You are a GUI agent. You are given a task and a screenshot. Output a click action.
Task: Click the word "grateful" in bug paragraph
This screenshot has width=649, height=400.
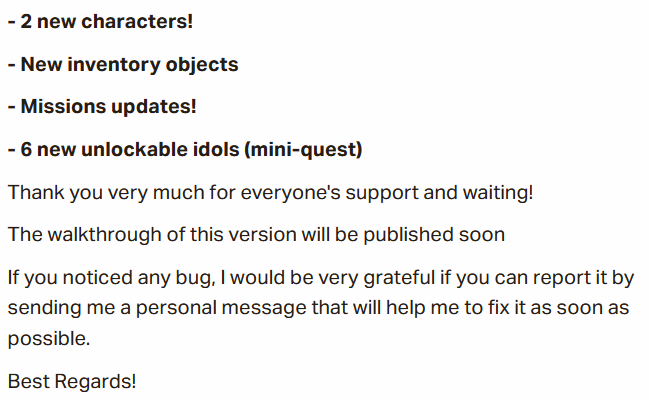(399, 277)
